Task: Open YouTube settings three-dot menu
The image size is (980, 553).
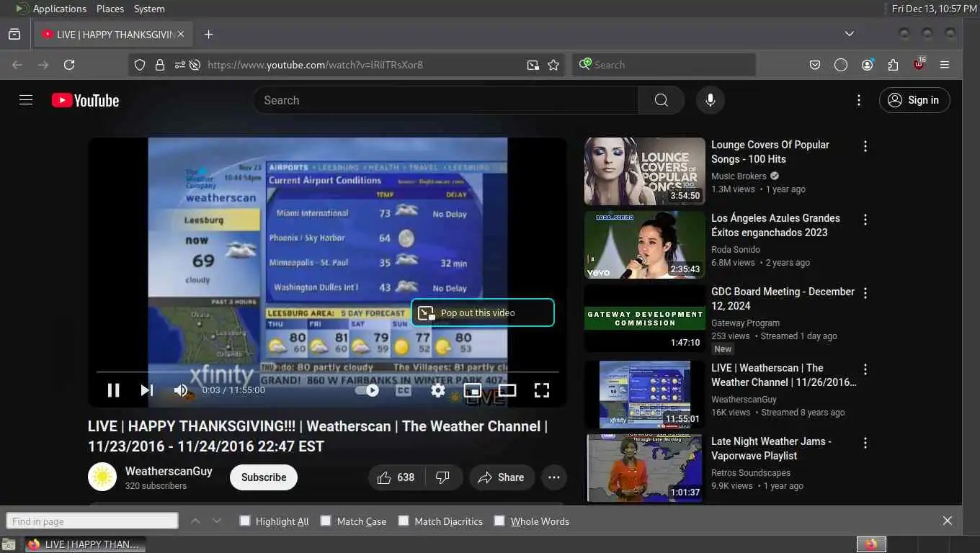Action: point(858,100)
